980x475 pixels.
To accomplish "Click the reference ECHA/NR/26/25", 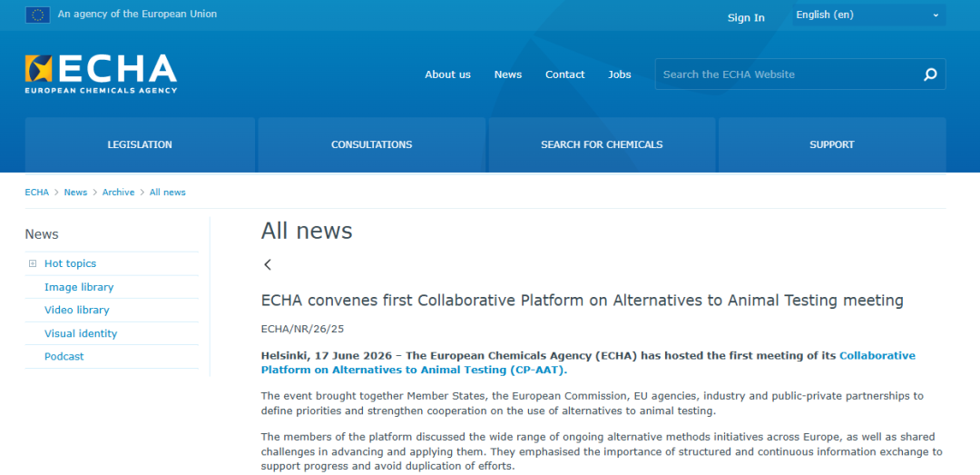I will click(302, 329).
